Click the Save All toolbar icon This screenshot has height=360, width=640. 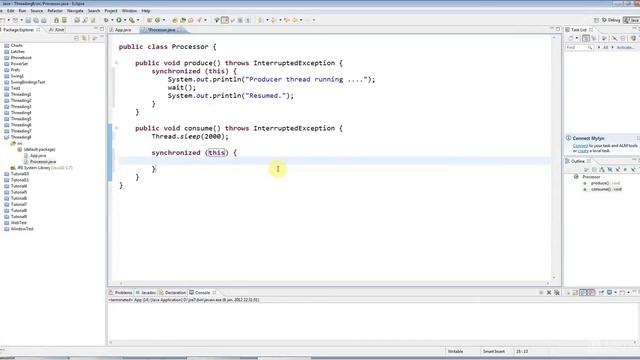click(x=36, y=20)
